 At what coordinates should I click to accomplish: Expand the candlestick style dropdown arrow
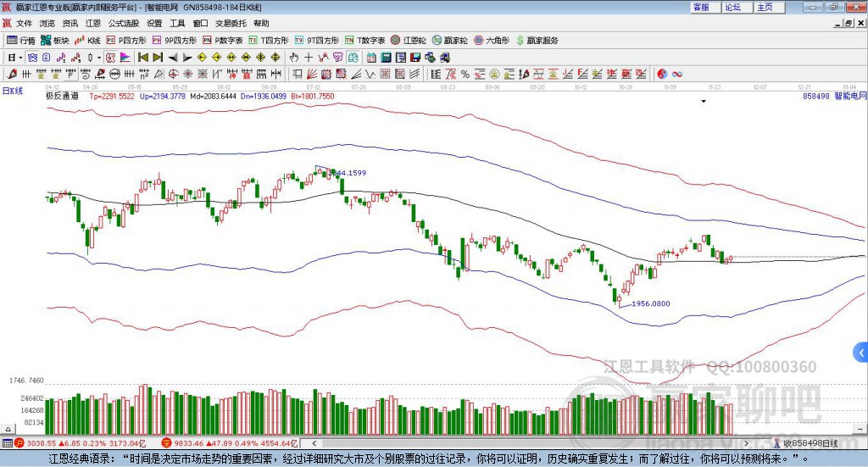pyautogui.click(x=99, y=58)
